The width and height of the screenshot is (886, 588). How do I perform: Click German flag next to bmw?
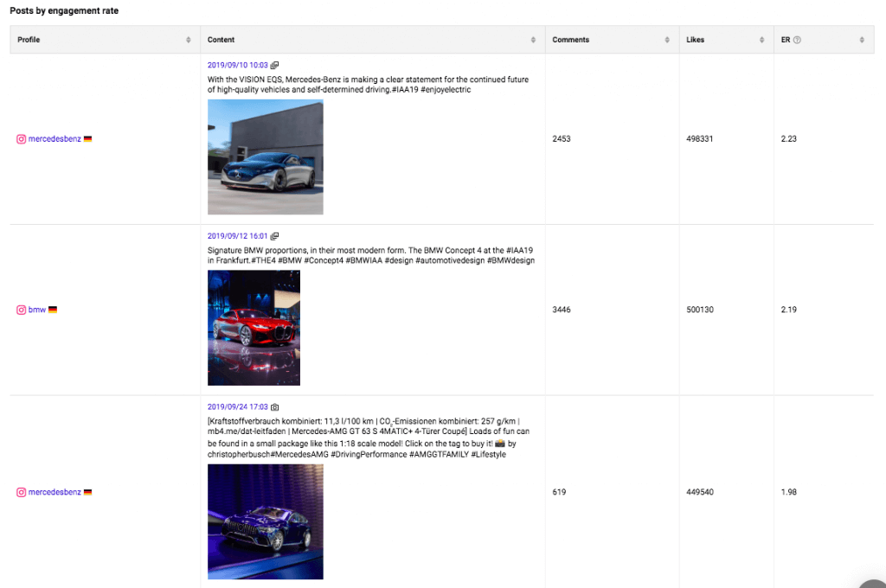point(53,310)
